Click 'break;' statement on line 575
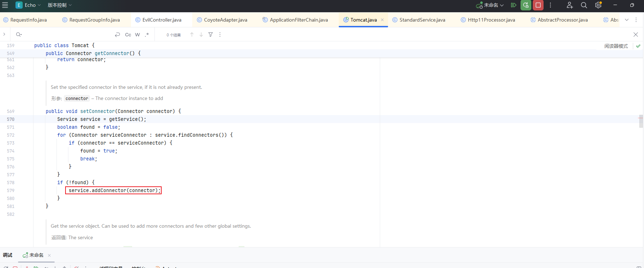The image size is (644, 268). click(89, 159)
